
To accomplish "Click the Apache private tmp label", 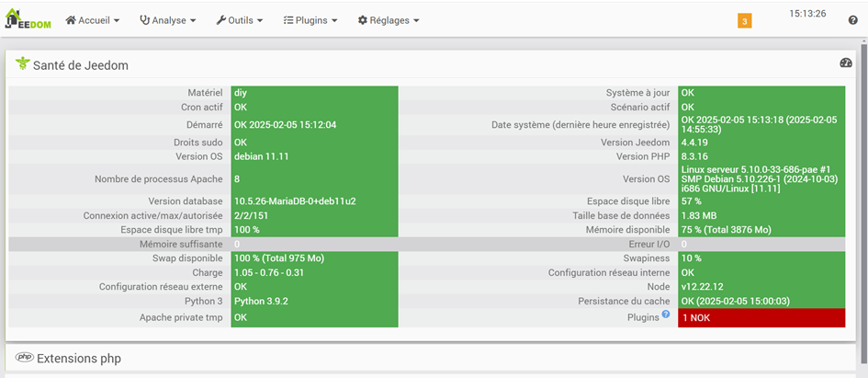I will (182, 317).
